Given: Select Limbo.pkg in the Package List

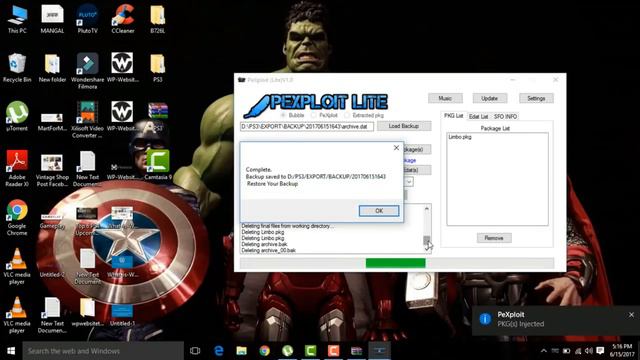Looking at the screenshot, I should (460, 137).
